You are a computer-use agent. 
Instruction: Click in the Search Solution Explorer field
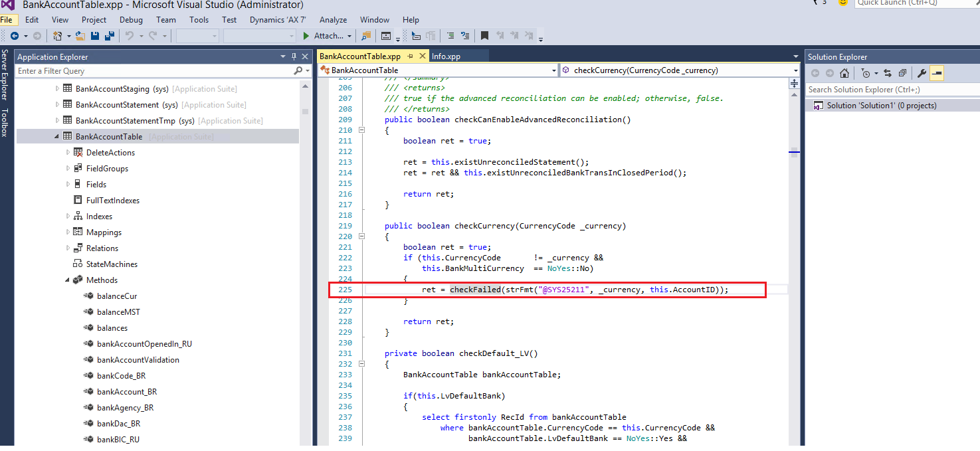877,90
